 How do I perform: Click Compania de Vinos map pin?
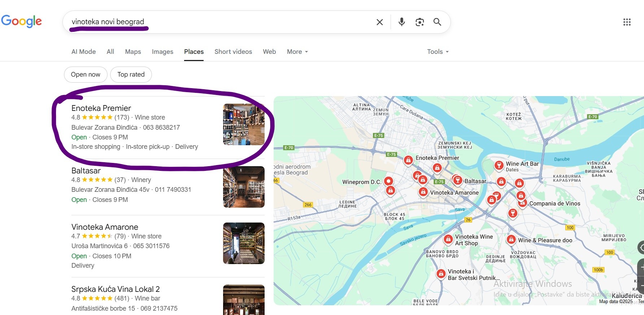coord(522,203)
